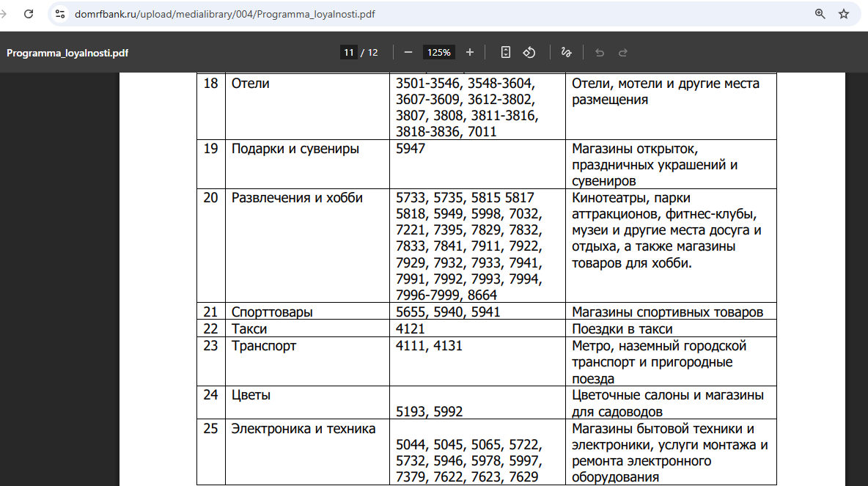The height and width of the screenshot is (486, 868).
Task: Rotate the PDF counterclockwise
Action: pos(529,52)
